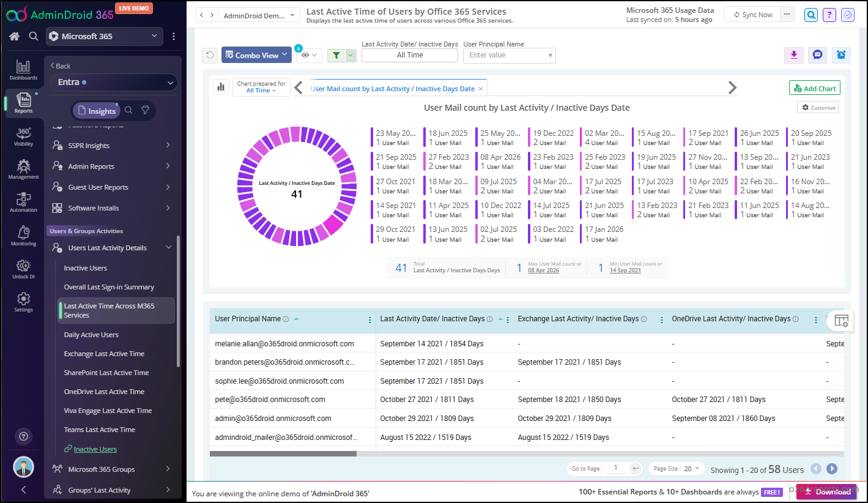This screenshot has width=868, height=503.
Task: Select the Inactive Users report under Users Last Activity Details
Action: point(86,268)
